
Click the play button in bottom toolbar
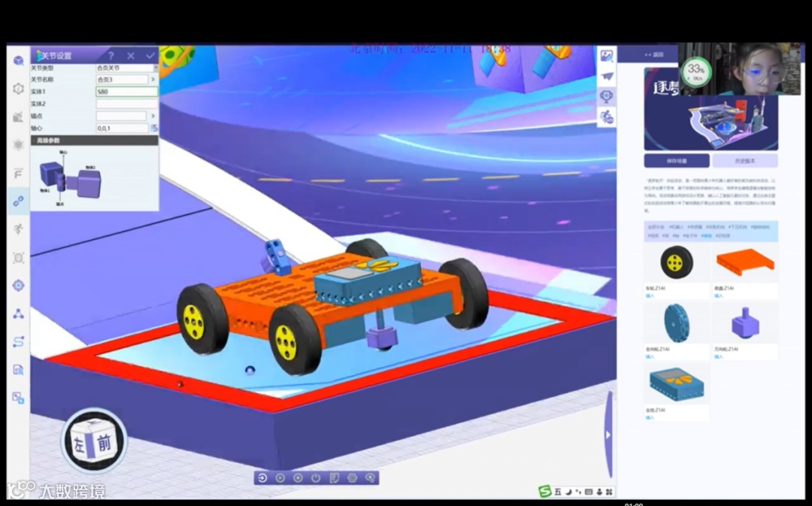click(280, 478)
